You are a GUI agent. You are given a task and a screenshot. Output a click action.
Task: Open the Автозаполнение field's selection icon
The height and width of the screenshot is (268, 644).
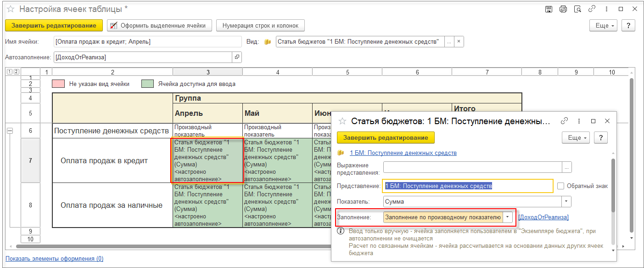click(237, 57)
